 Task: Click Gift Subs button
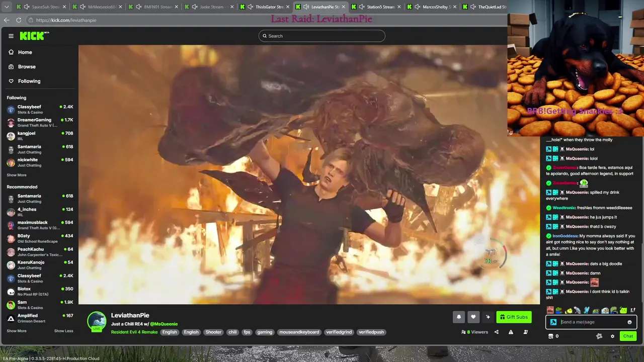click(x=514, y=317)
